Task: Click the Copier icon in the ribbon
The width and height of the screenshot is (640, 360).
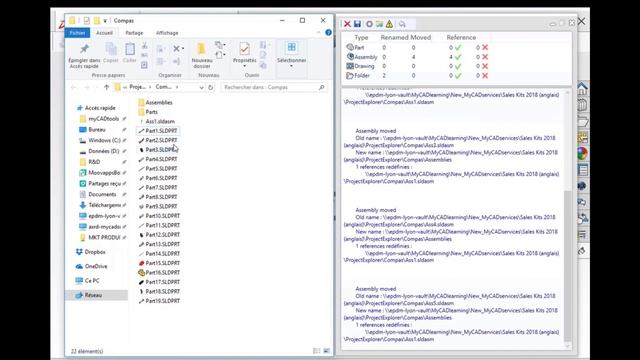Action: point(111,49)
